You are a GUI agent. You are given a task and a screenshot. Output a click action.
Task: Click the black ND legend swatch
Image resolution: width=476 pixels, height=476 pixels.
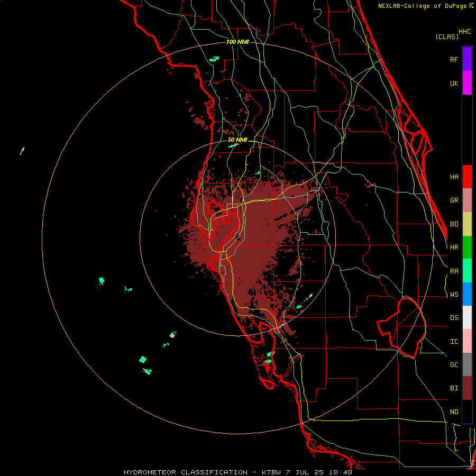[x=467, y=411]
